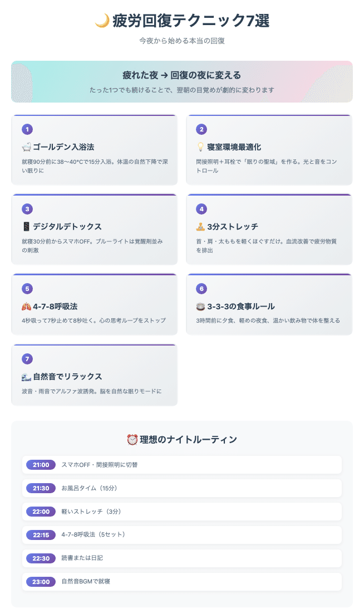This screenshot has height=613, width=364.
Task: Select the number 4 circle badge
Action: 201,209
